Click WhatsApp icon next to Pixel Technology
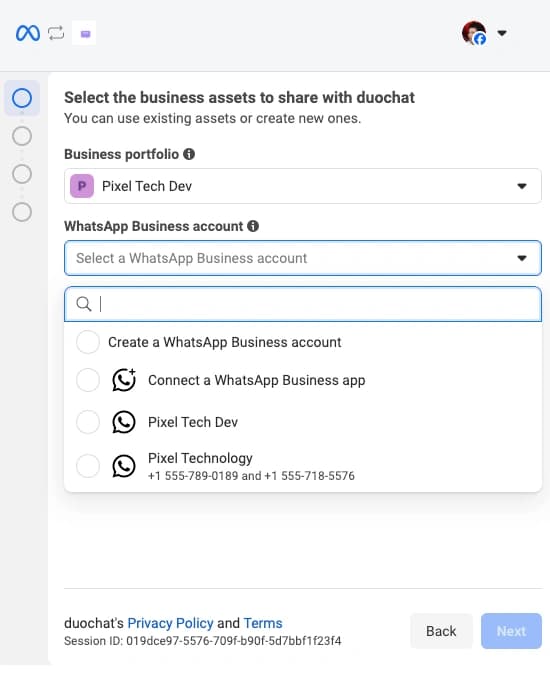Viewport: 550px width, 685px height. tap(124, 466)
